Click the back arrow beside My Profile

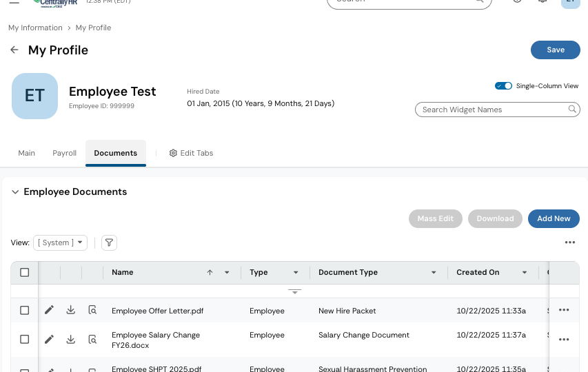14,50
